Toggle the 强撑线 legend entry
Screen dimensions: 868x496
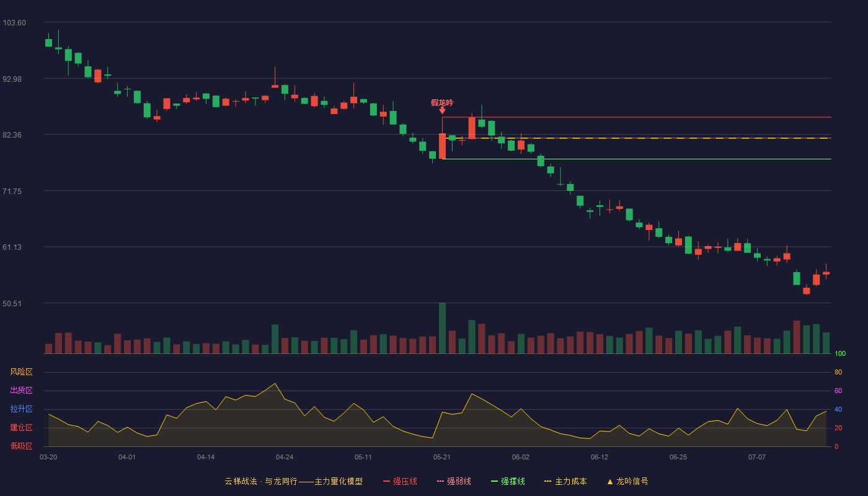508,481
